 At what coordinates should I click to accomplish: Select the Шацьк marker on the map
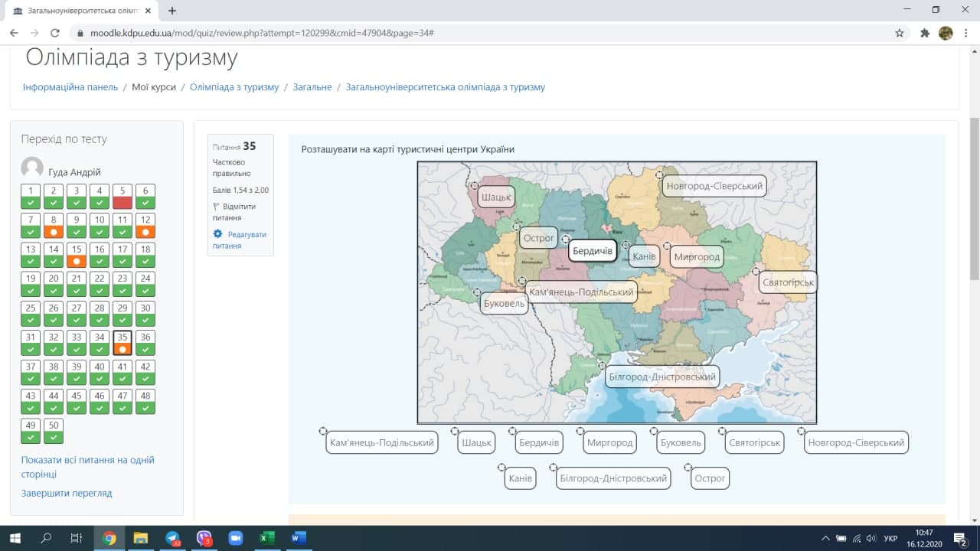(495, 197)
